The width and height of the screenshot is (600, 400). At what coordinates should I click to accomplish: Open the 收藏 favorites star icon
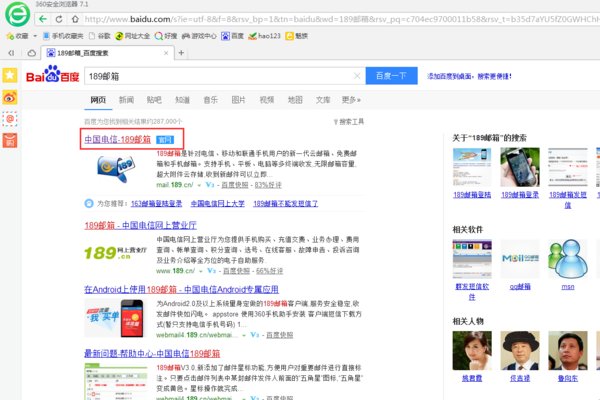point(8,34)
